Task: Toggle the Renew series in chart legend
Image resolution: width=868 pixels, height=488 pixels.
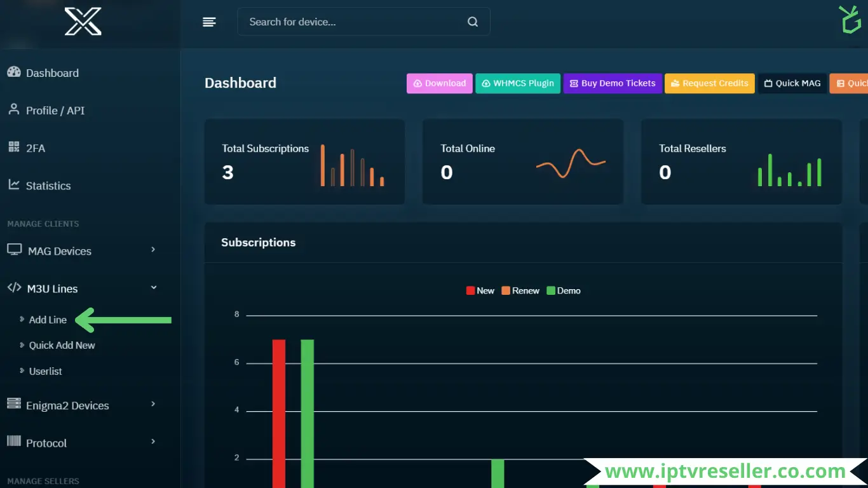Action: (520, 291)
